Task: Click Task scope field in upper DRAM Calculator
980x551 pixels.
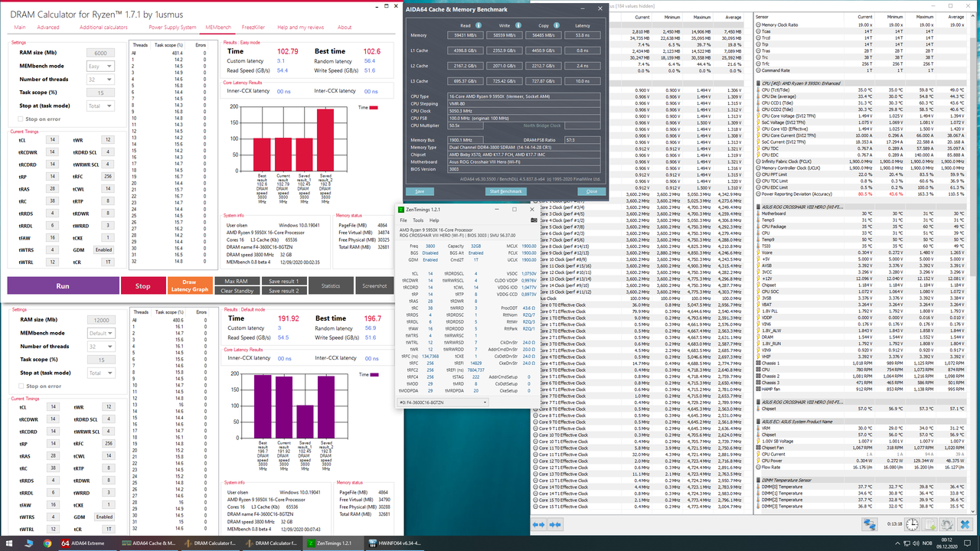Action: 100,93
